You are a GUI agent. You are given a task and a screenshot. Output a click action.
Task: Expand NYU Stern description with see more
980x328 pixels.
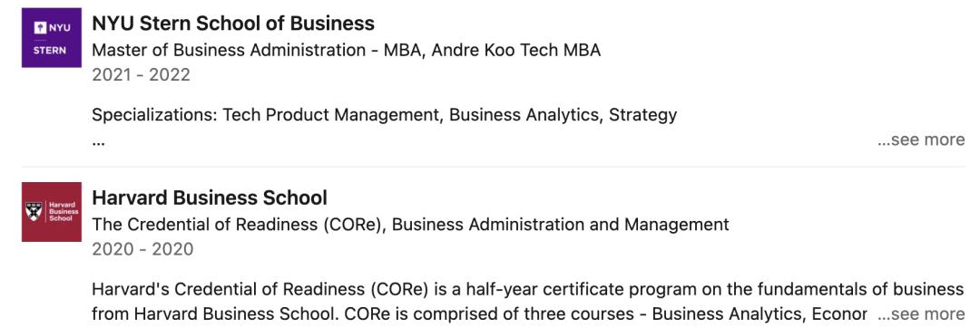(x=921, y=140)
